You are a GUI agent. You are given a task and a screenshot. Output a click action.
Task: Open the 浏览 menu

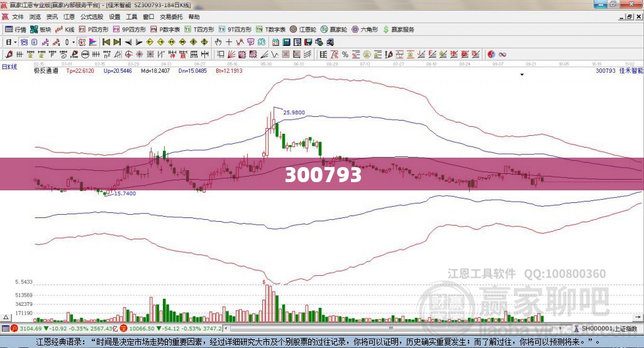coord(35,17)
